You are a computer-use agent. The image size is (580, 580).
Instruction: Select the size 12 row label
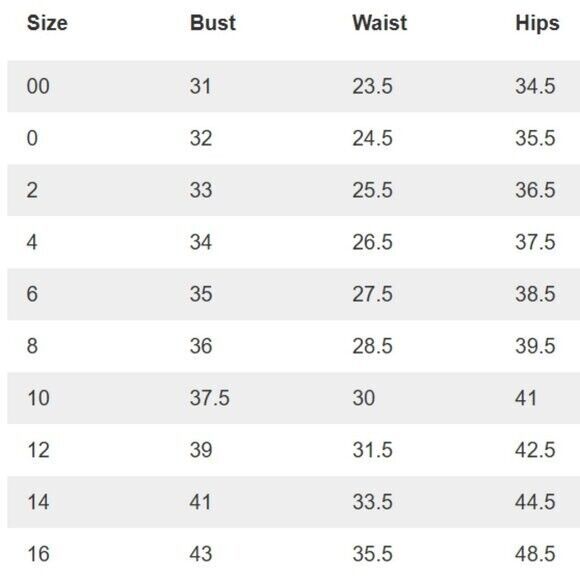(38, 450)
